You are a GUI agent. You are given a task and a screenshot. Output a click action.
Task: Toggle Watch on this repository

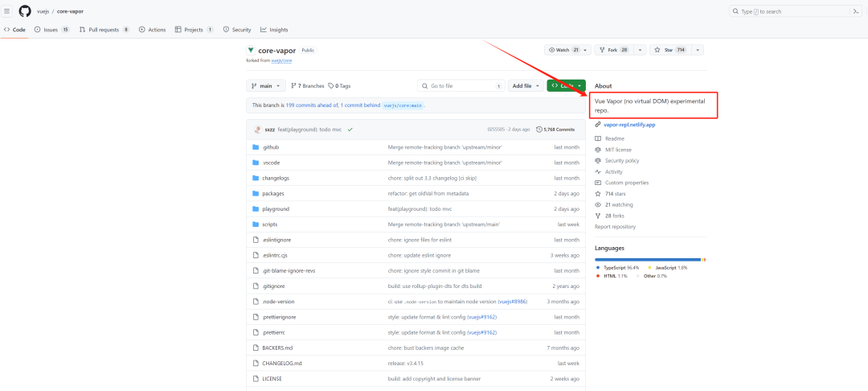coord(563,50)
